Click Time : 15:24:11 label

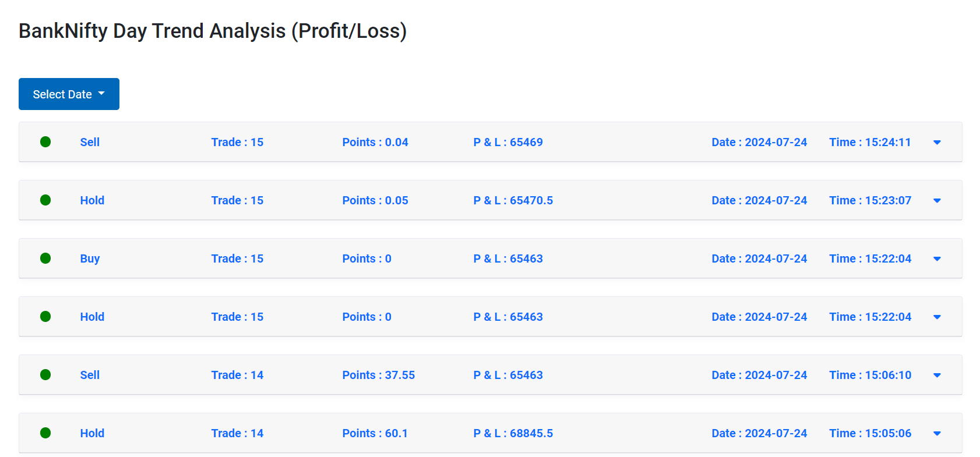coord(870,142)
